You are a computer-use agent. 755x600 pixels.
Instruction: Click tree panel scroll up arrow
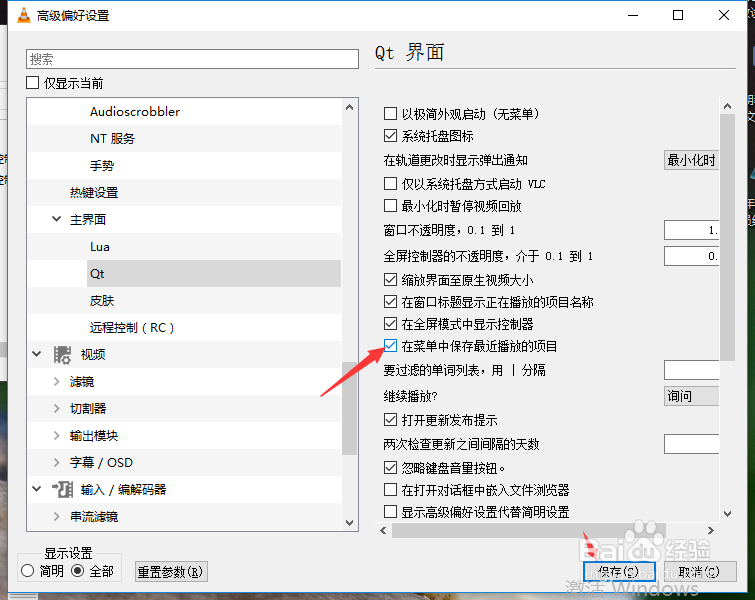tap(350, 107)
